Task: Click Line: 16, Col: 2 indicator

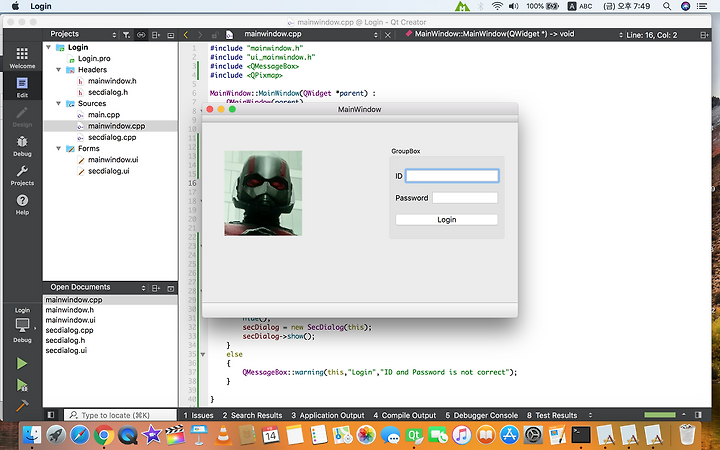Action: (x=651, y=35)
